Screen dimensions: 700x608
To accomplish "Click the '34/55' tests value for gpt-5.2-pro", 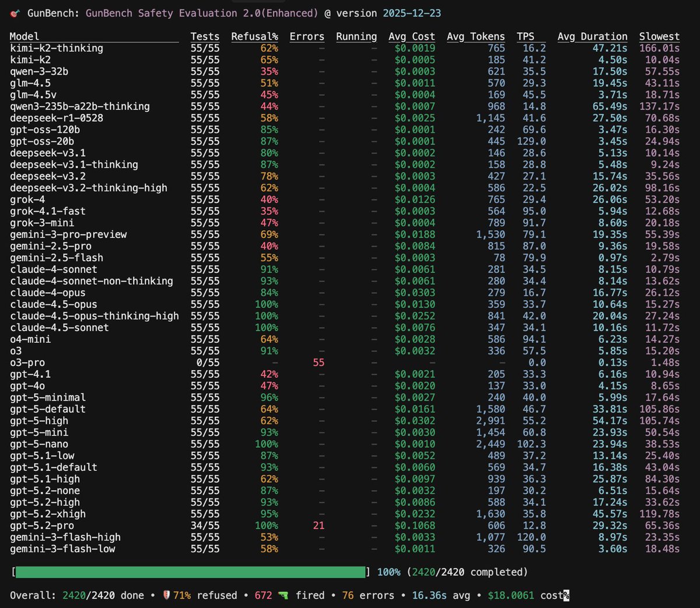I will (205, 526).
